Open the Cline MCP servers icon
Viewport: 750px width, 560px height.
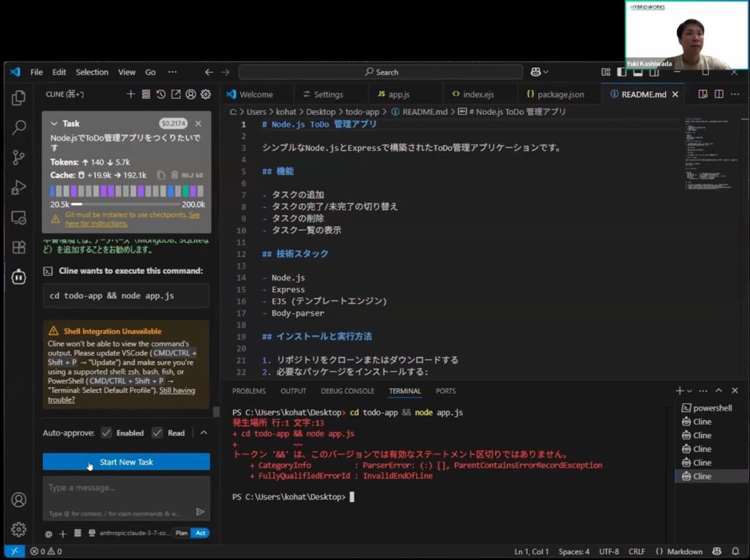[x=146, y=94]
